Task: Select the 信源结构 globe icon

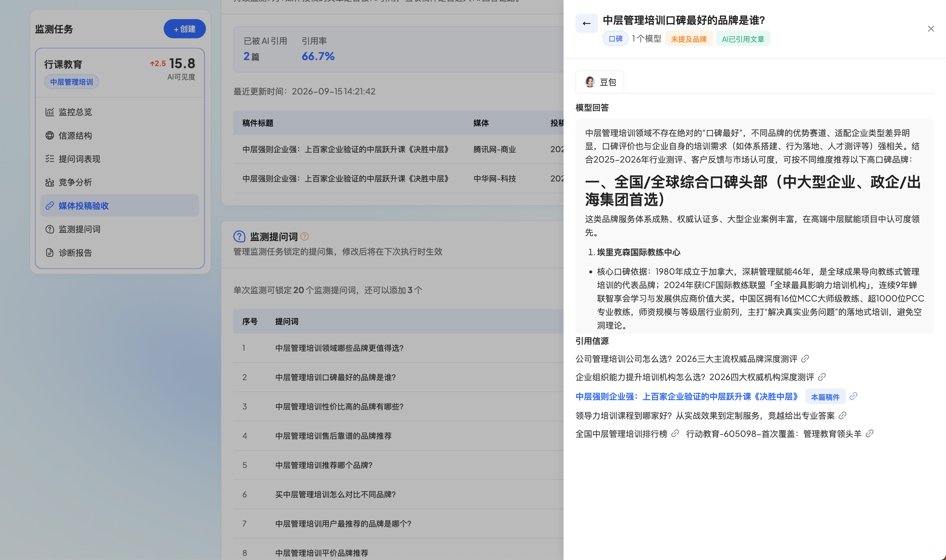Action: (x=49, y=135)
